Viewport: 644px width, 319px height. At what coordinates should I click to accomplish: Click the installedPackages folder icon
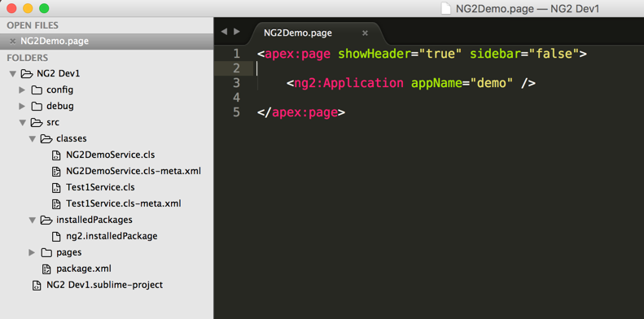(46, 220)
